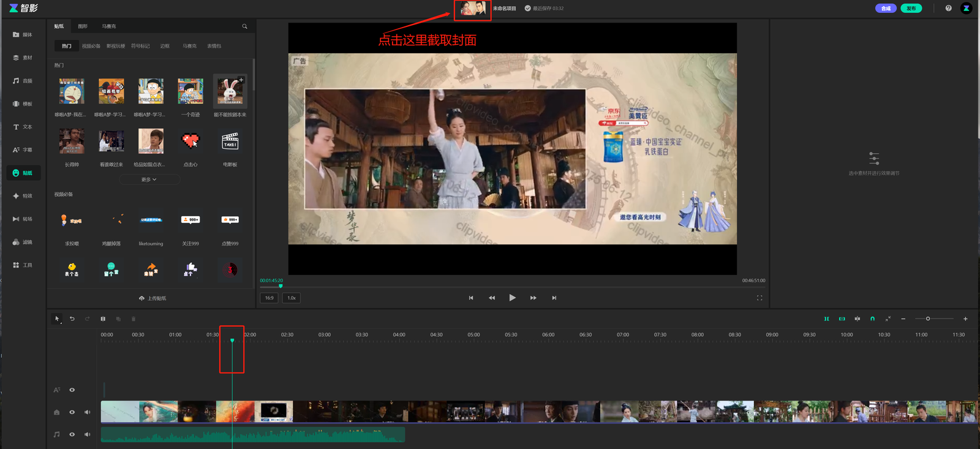
Task: Zoom in timeline with plus icon
Action: click(x=965, y=319)
